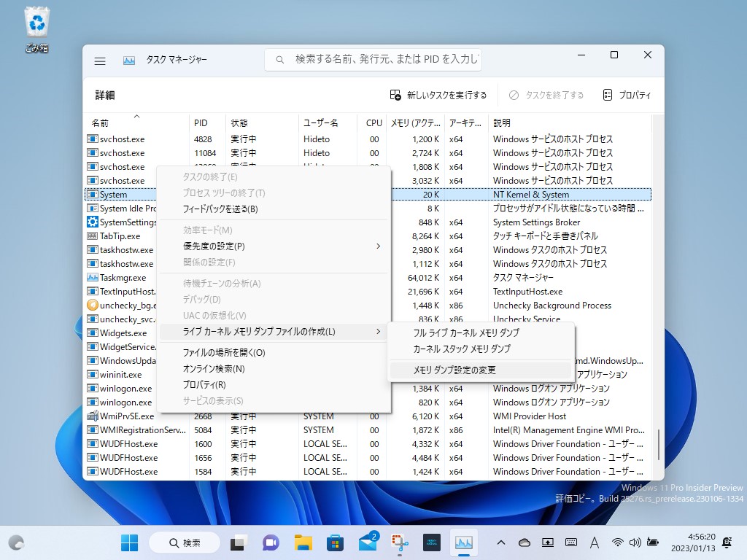Click the IME input mode A icon
This screenshot has height=560, width=747.
594,542
